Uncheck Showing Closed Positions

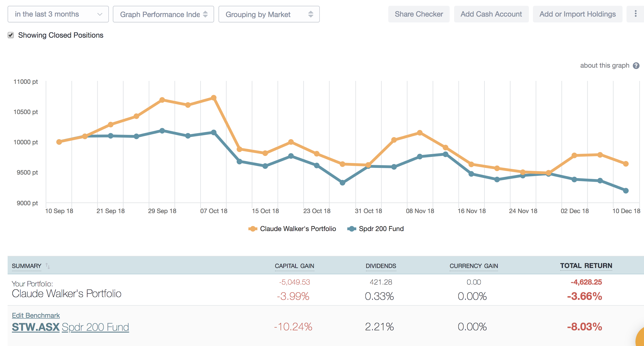pos(11,35)
